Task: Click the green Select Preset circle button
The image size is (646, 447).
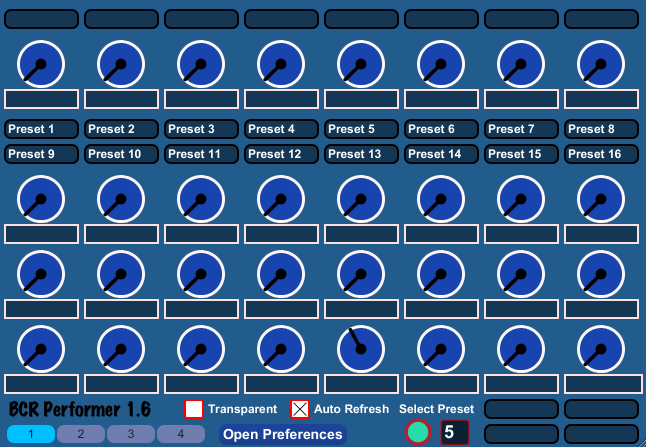Action: (418, 432)
